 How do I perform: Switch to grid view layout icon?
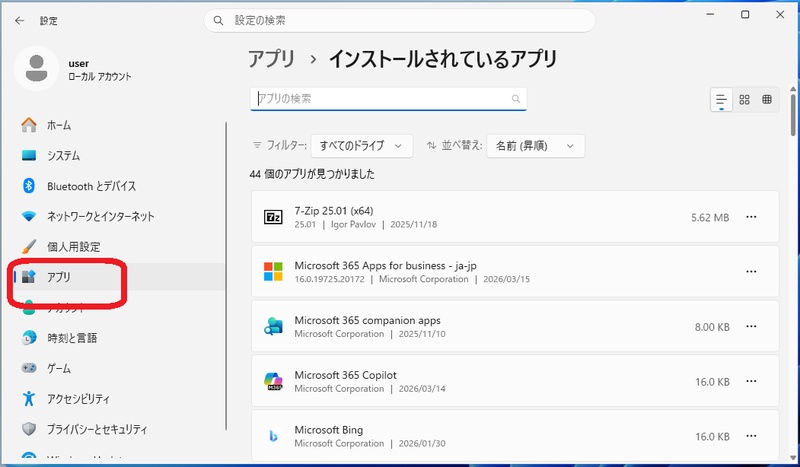coord(744,100)
